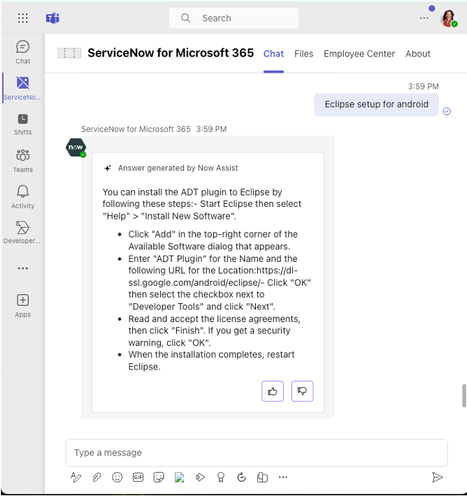Open the emoji picker
467x496 pixels.
[x=117, y=477]
